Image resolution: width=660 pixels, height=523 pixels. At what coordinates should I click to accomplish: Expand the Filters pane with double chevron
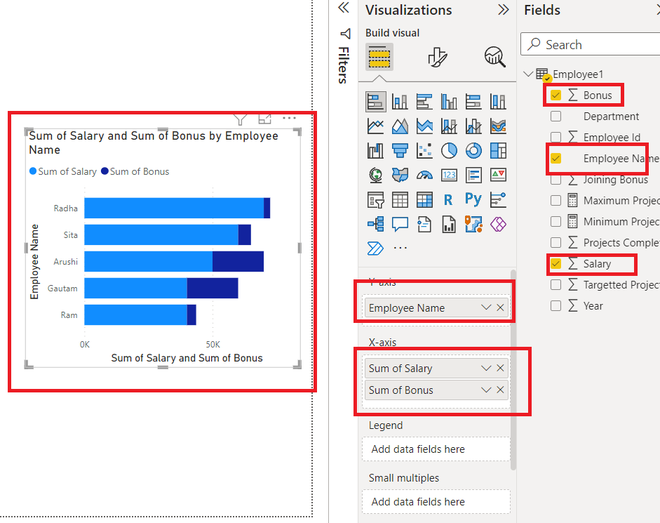(x=344, y=8)
